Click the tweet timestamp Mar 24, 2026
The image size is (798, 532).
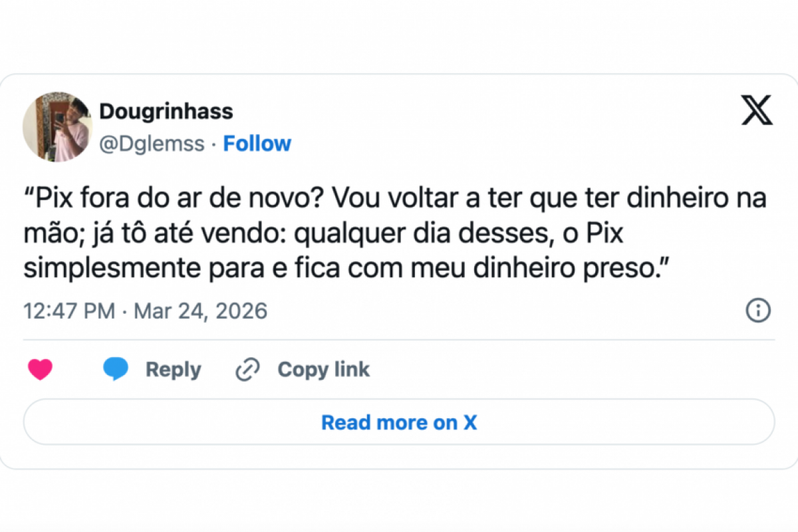click(x=199, y=311)
